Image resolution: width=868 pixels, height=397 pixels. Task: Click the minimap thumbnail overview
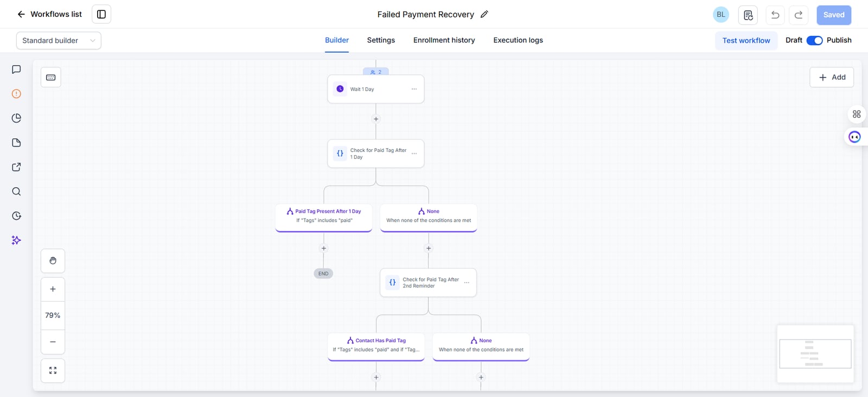pos(815,354)
